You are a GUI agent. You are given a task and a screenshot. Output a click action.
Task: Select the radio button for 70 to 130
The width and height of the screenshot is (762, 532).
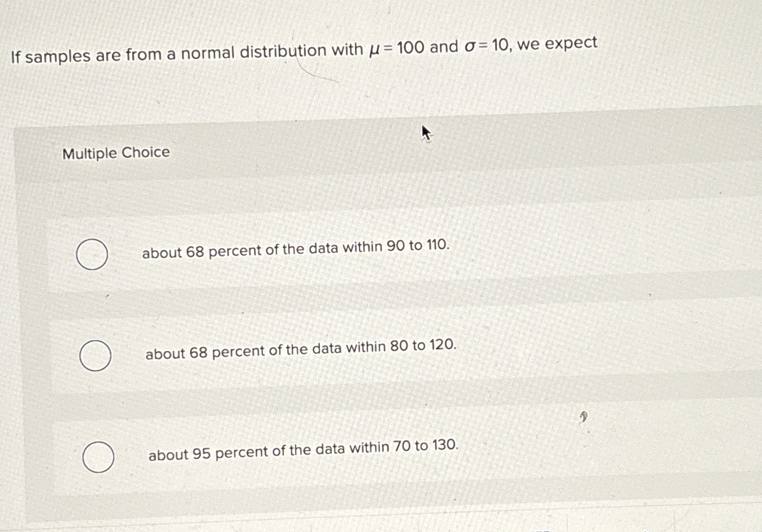(98, 457)
